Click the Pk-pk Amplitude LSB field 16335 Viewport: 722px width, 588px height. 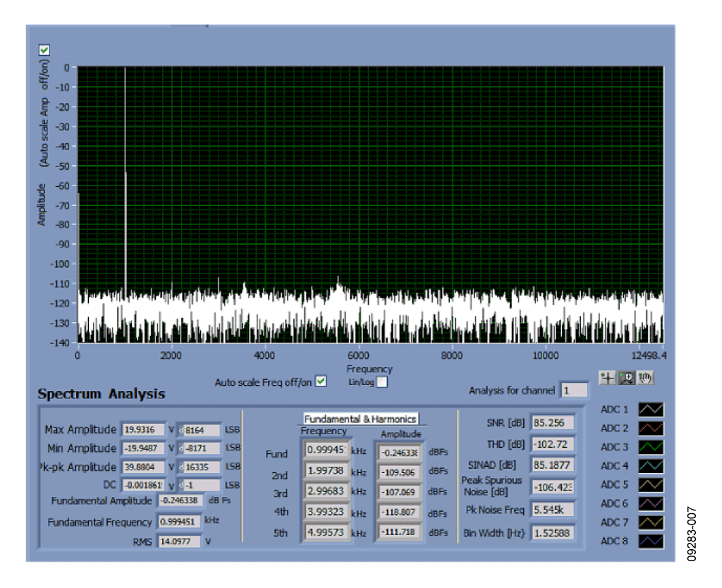pyautogui.click(x=201, y=467)
